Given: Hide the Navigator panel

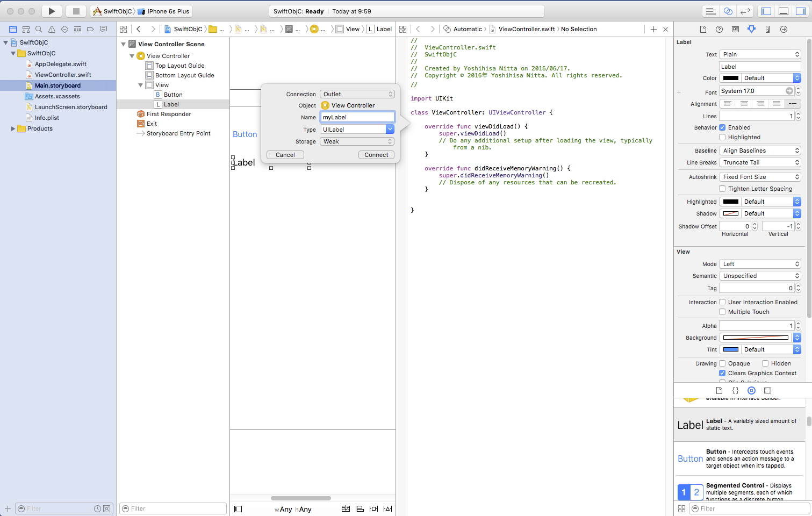Looking at the screenshot, I should point(766,11).
